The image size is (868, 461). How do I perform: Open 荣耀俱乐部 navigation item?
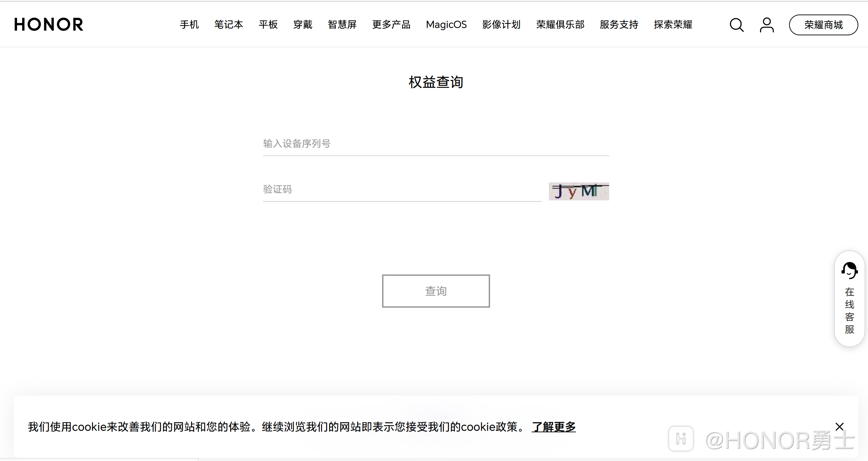[560, 25]
